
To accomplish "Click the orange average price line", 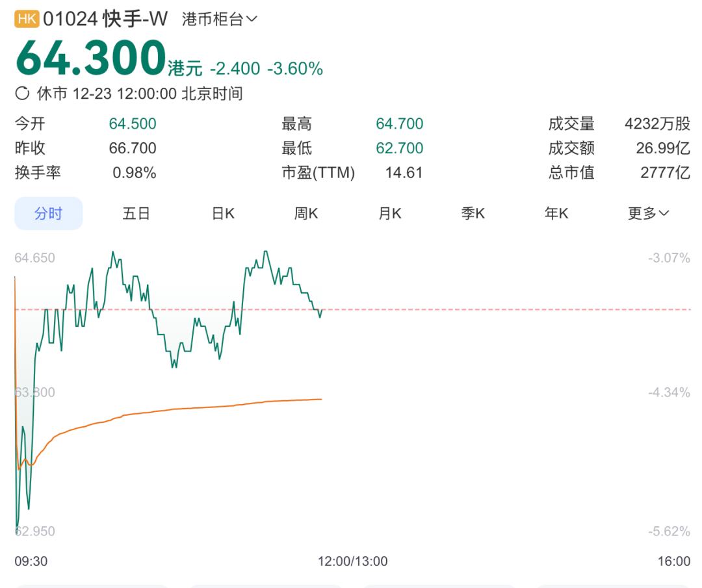I will 195,407.
